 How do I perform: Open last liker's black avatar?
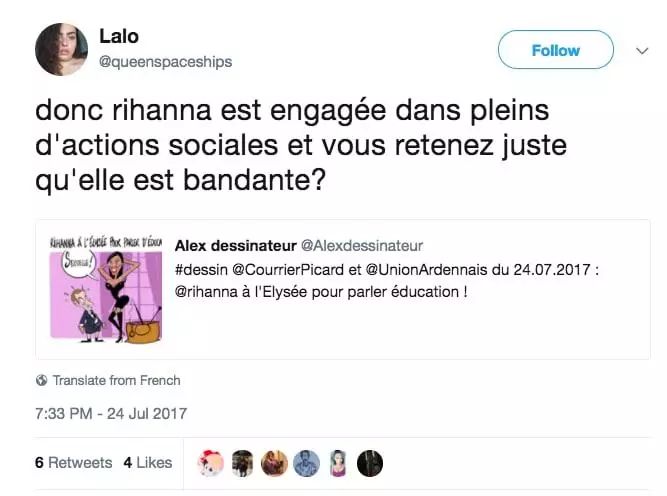[370, 463]
